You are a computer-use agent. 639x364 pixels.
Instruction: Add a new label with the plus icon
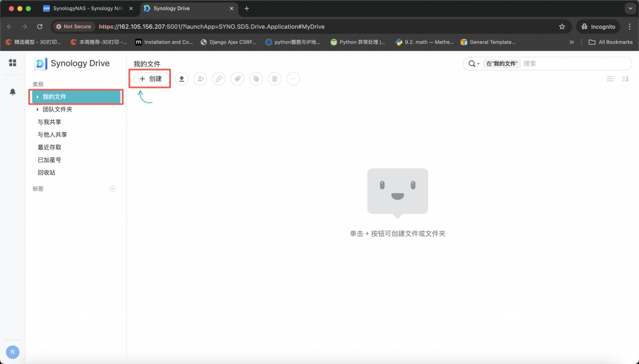[x=112, y=189]
